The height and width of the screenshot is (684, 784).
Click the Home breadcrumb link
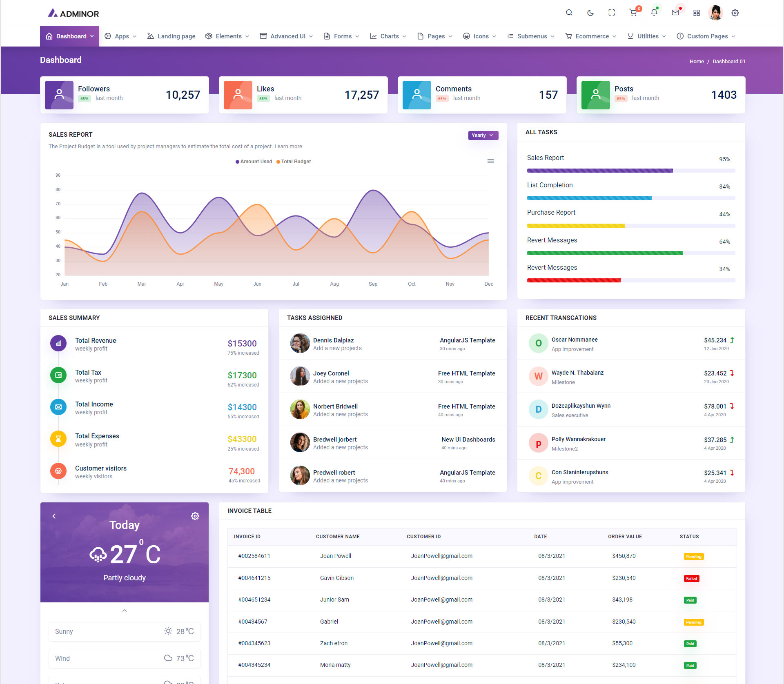pos(696,61)
